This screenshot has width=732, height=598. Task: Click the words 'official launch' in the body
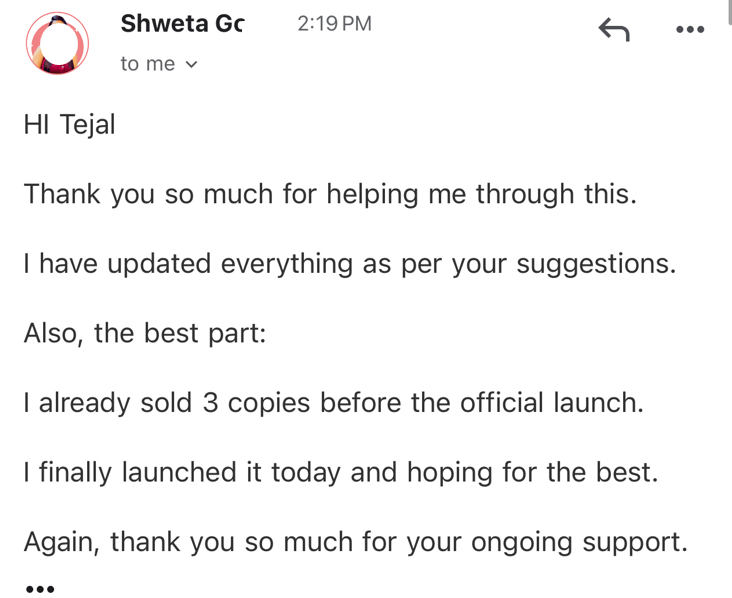coord(552,403)
